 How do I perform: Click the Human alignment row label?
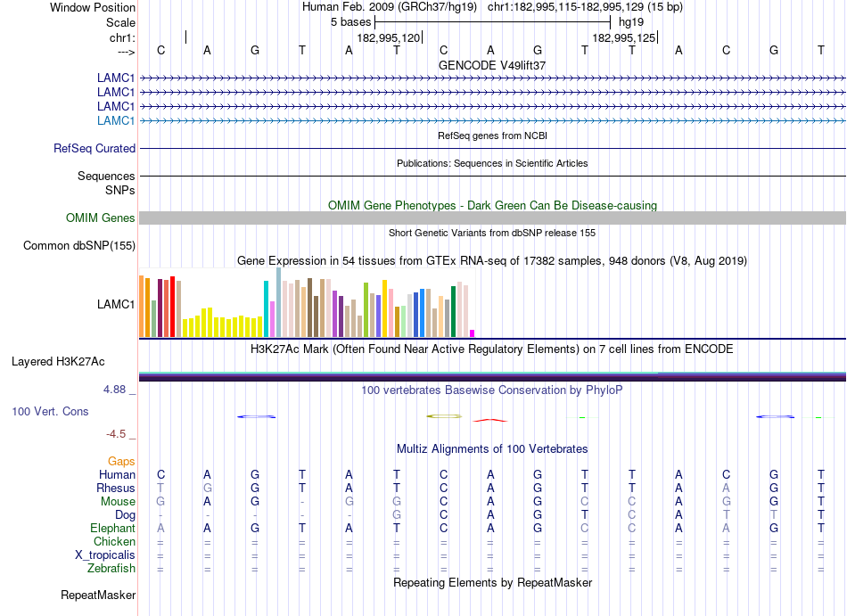(x=117, y=474)
